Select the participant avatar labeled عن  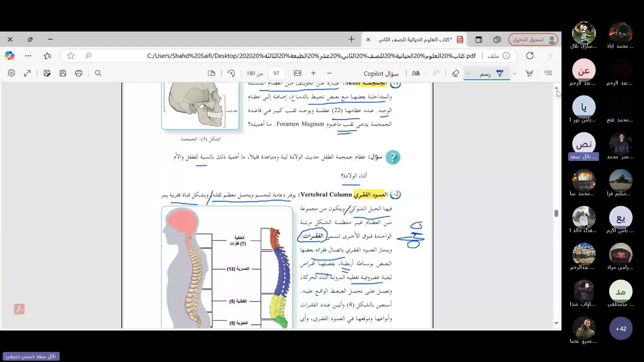pos(584,71)
